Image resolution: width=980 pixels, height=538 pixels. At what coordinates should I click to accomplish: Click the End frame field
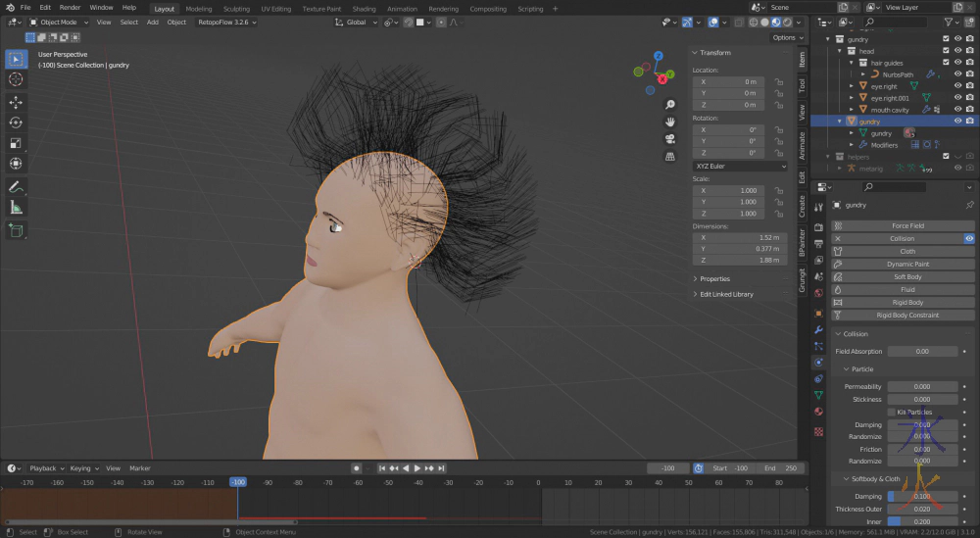[x=781, y=468]
